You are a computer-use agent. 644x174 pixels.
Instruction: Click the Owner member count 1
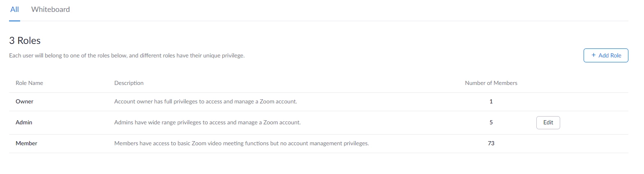491,101
